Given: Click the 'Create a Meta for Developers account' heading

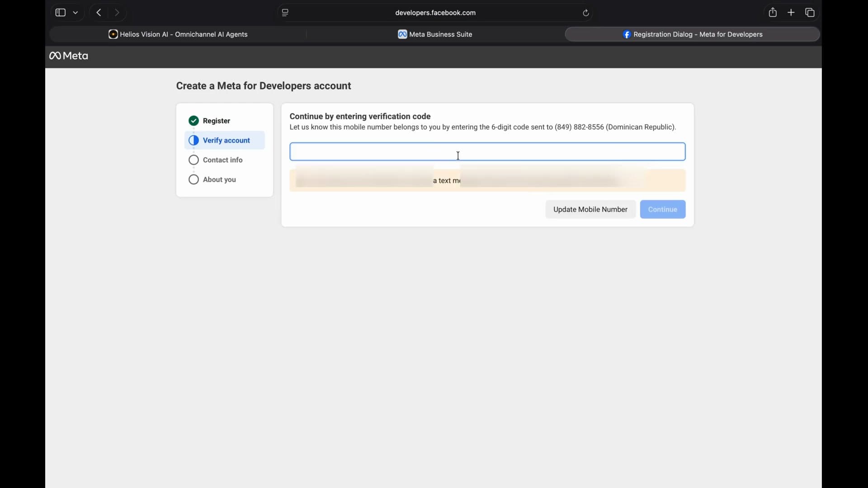Looking at the screenshot, I should 264,86.
